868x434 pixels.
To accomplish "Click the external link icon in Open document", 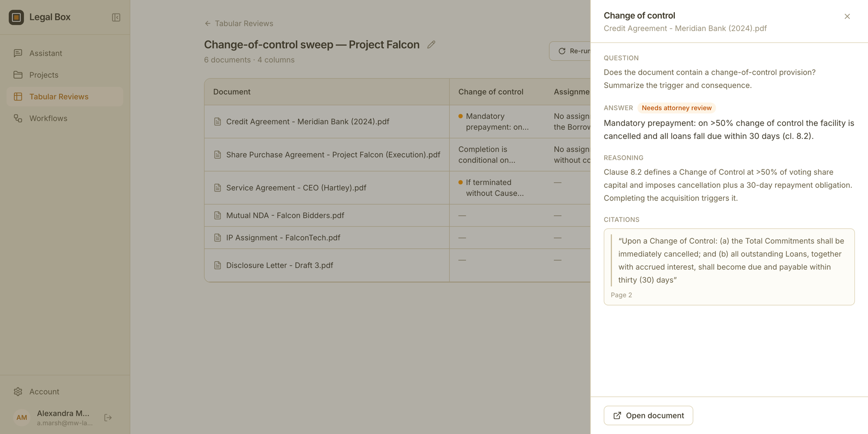I will (x=617, y=415).
